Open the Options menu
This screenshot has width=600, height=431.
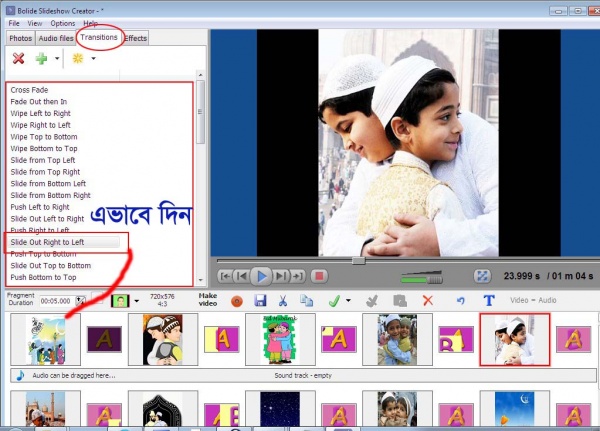point(63,23)
